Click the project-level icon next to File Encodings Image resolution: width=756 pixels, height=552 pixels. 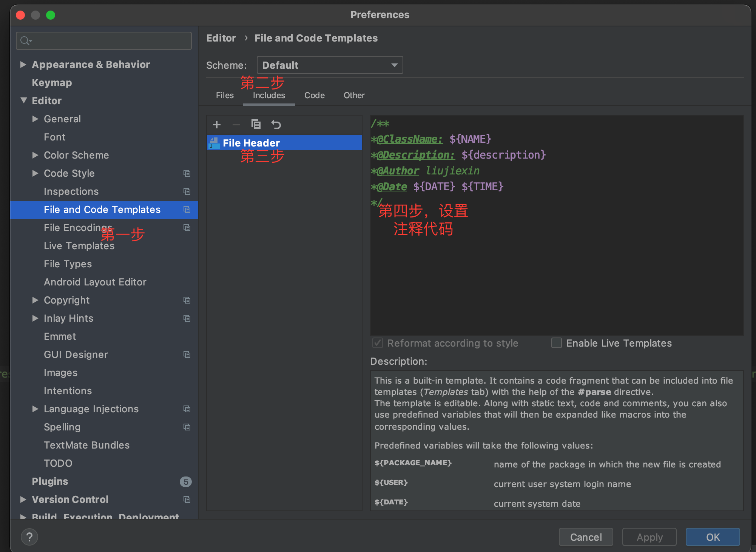click(x=187, y=228)
